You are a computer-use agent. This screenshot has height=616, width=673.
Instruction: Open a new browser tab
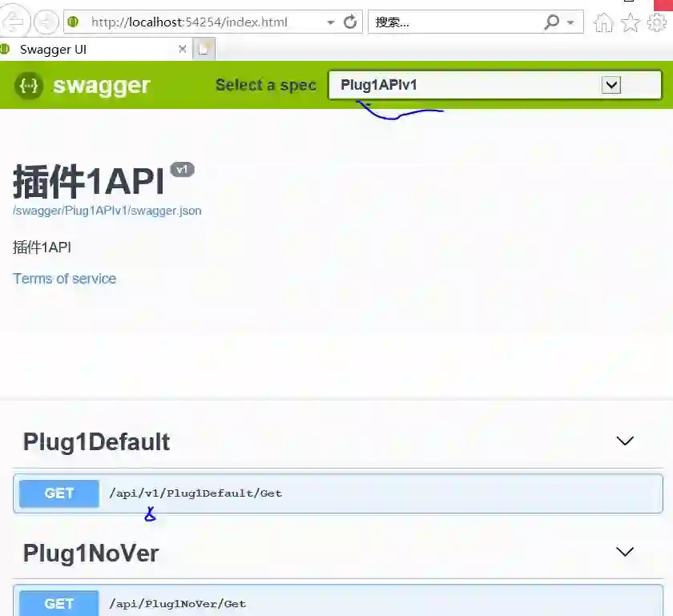[x=204, y=49]
